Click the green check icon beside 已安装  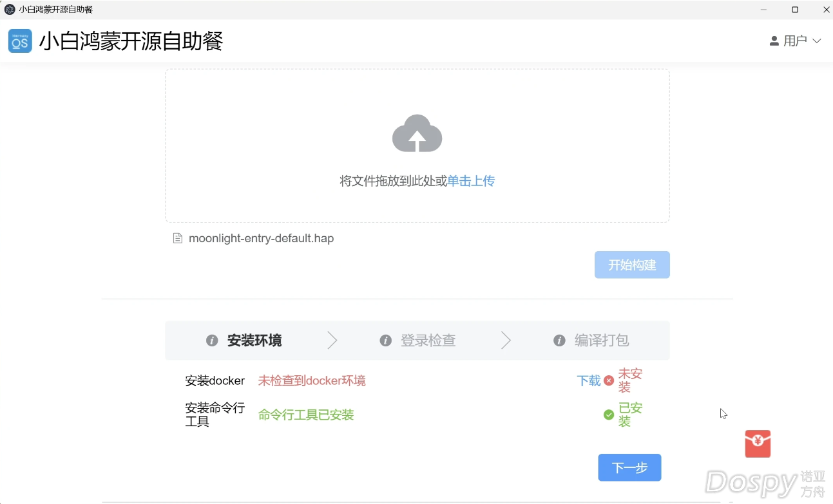[609, 415]
